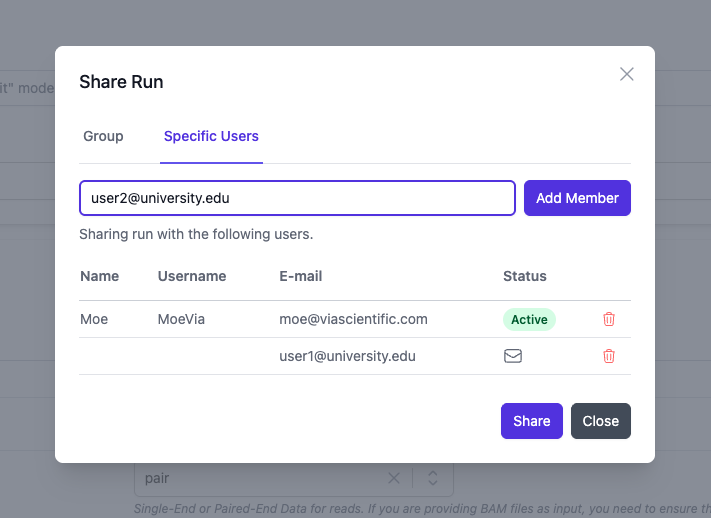The image size is (711, 518).
Task: Click the username 'MoeVia'
Action: tap(181, 319)
